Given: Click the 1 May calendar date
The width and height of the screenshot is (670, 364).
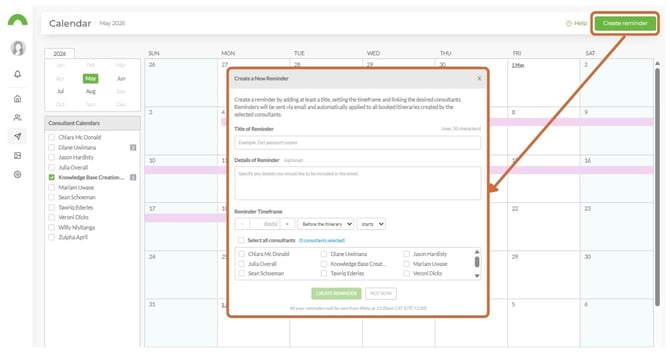Looking at the screenshot, I should (x=518, y=65).
